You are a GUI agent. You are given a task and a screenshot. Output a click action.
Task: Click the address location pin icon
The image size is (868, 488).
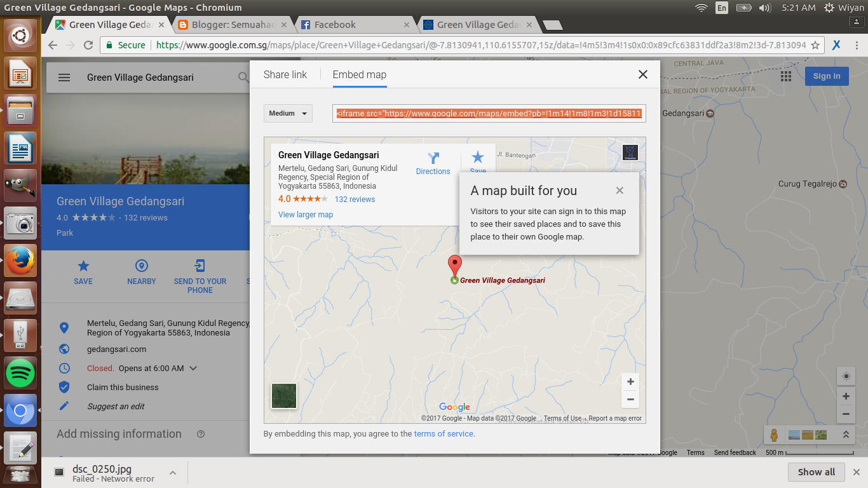pos(64,328)
